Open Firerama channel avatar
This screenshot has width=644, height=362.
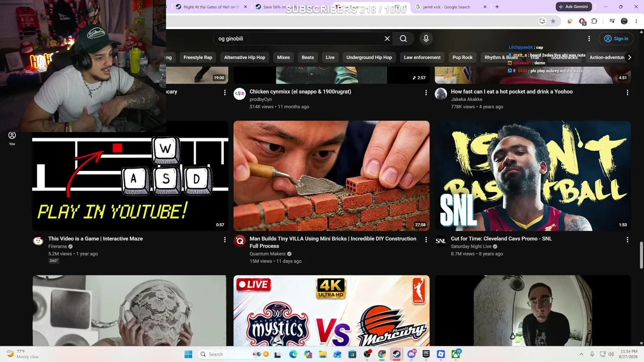(x=38, y=241)
